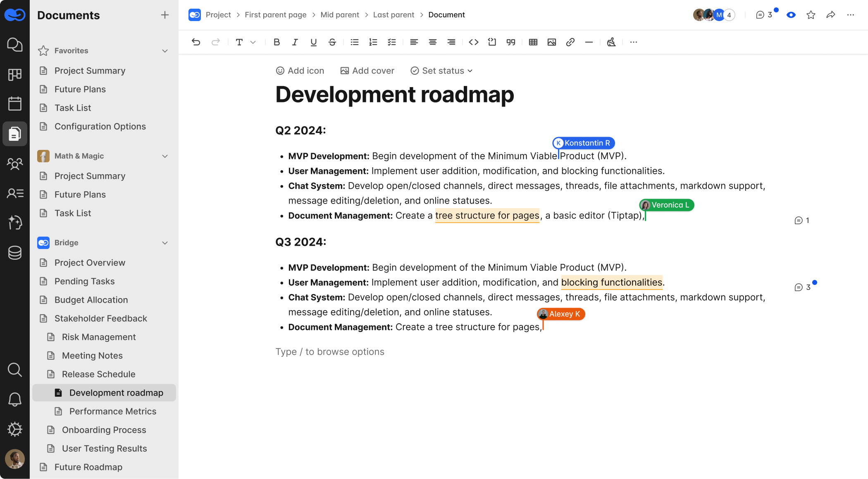Add a blockquote
Screen dimensions: 868x479
(x=510, y=42)
